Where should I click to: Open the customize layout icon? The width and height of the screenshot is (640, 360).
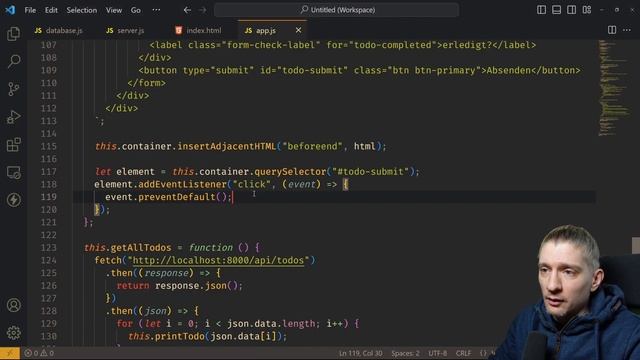[587, 10]
